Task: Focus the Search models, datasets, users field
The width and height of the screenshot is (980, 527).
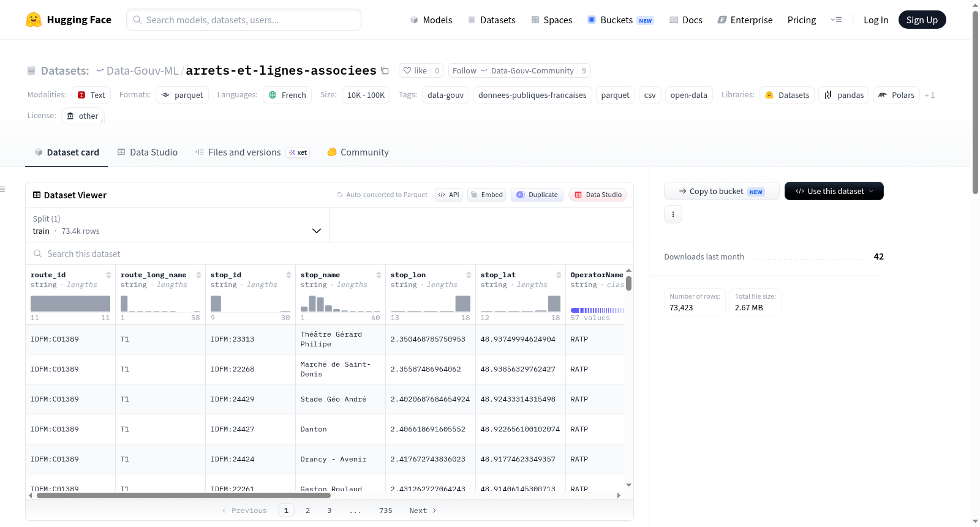Action: tap(244, 20)
